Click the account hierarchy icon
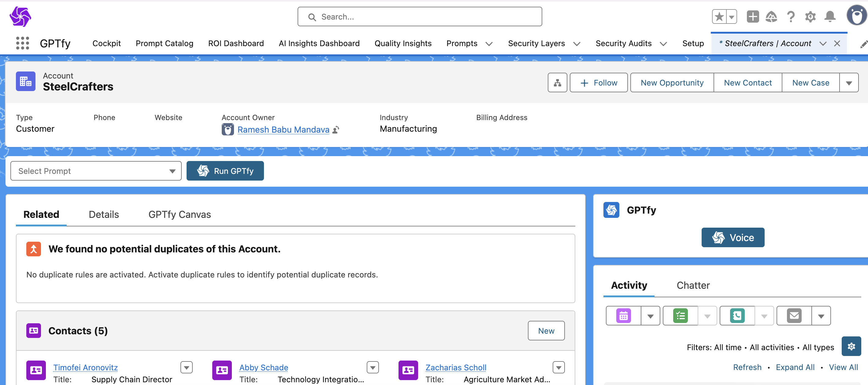 click(557, 83)
